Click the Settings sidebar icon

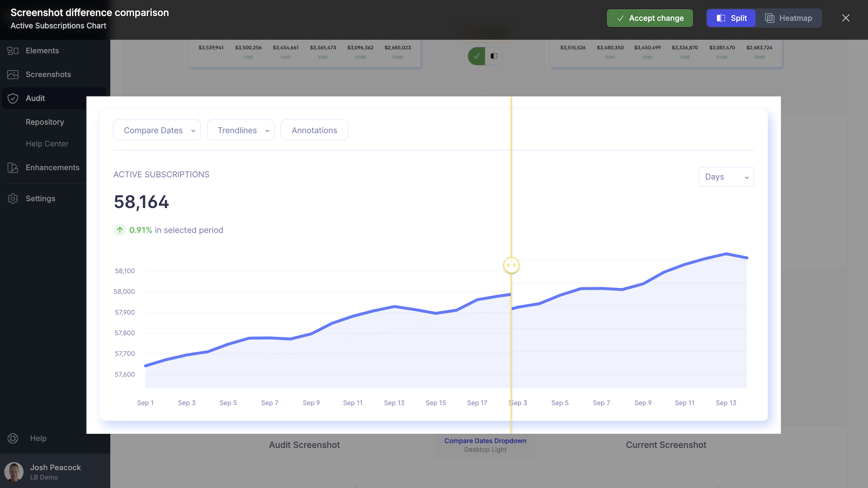click(13, 198)
